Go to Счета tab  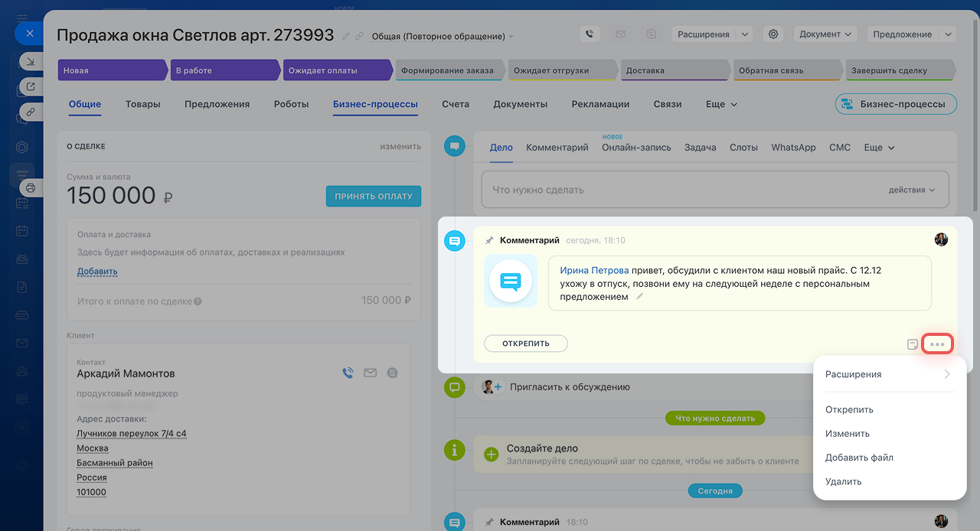pyautogui.click(x=456, y=104)
